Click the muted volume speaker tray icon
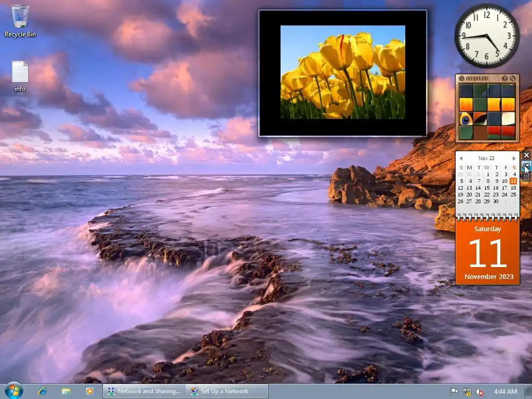This screenshot has width=532, height=399. click(x=480, y=392)
